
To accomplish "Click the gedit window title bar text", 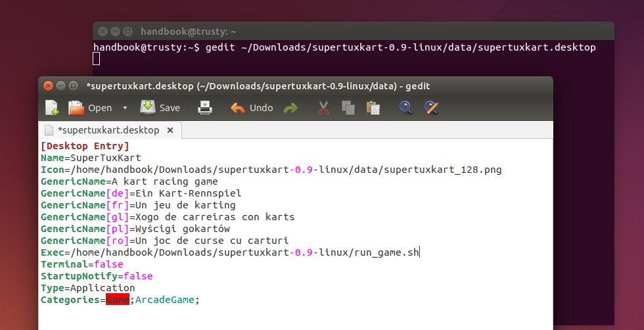I will pyautogui.click(x=258, y=86).
